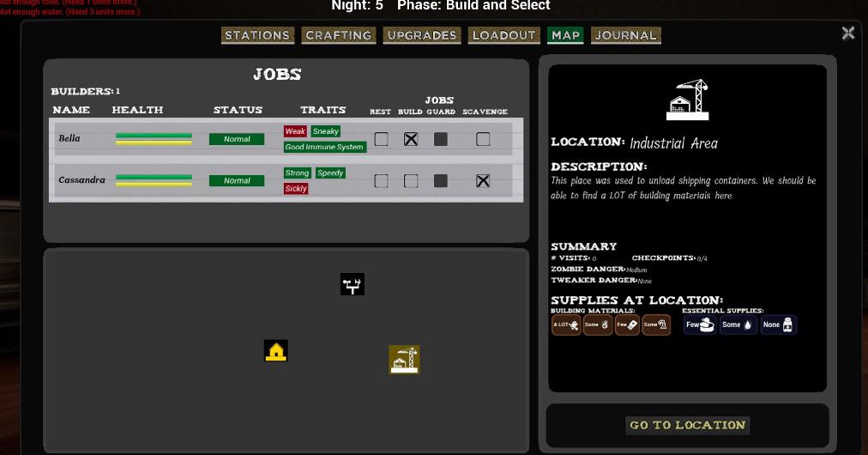Assign Cassandra to the Build job
The height and width of the screenshot is (455, 868).
point(411,181)
